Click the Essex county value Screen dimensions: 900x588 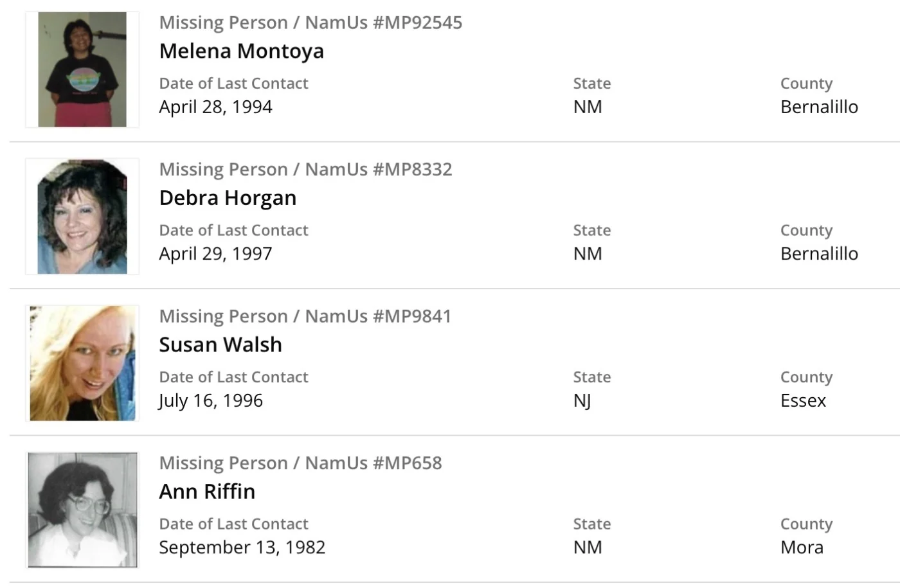(x=803, y=400)
